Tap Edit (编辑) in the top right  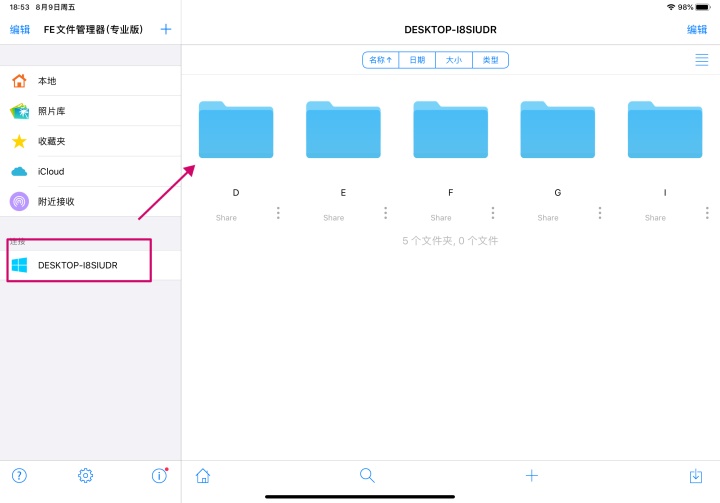[697, 29]
